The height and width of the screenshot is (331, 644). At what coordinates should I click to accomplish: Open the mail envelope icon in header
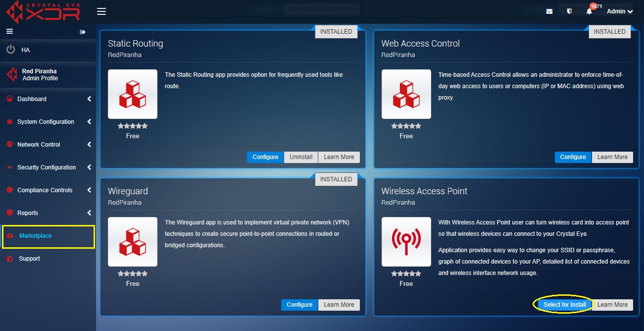549,11
